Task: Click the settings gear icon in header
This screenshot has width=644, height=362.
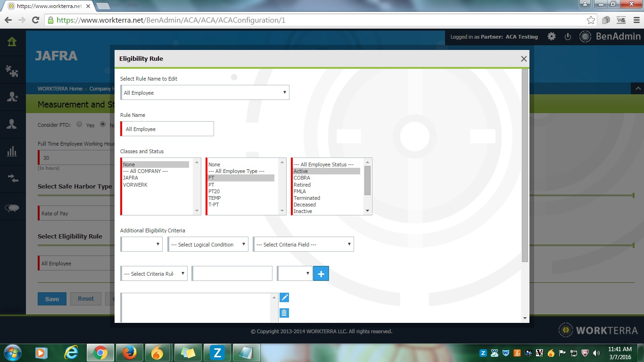Action: point(551,37)
